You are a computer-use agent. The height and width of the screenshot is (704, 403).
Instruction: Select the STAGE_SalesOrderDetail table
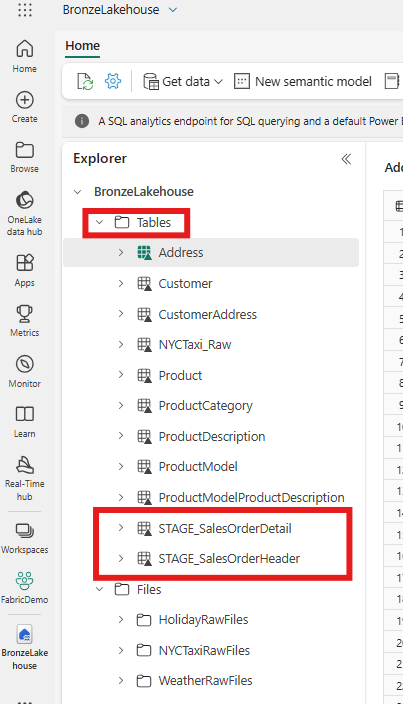click(x=225, y=528)
